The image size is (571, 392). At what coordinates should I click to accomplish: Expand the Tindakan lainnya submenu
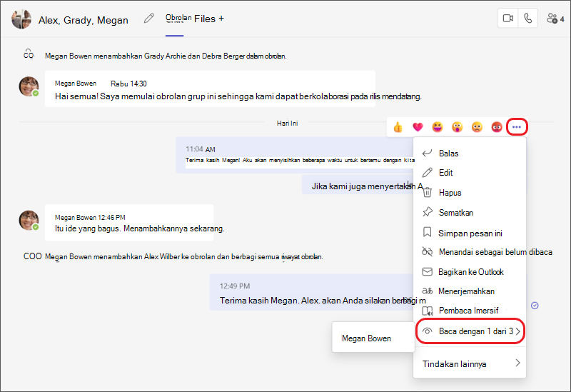pos(470,363)
